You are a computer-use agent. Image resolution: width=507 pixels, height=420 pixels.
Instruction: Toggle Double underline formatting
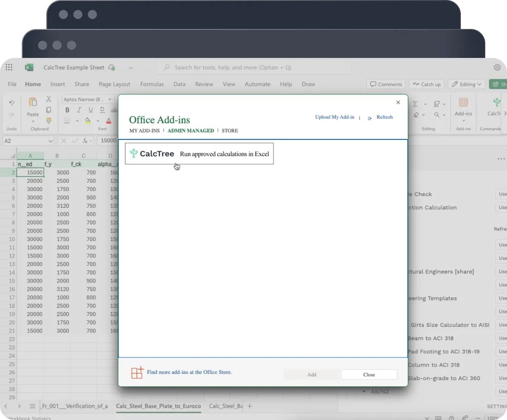point(102,110)
